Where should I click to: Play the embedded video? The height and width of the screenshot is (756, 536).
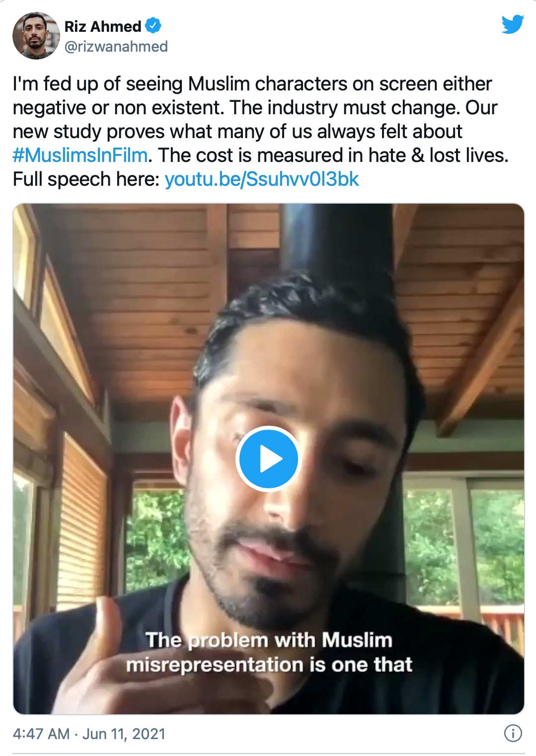268,459
